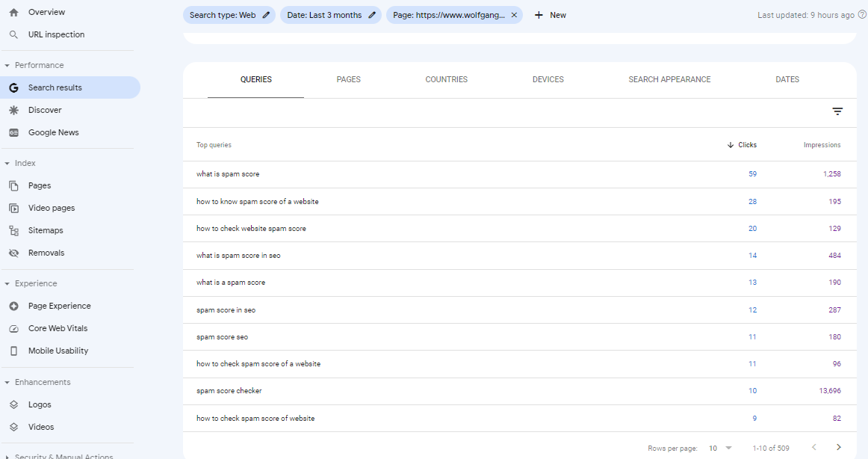
Task: Select the query 'spam score checker'
Action: coord(228,390)
